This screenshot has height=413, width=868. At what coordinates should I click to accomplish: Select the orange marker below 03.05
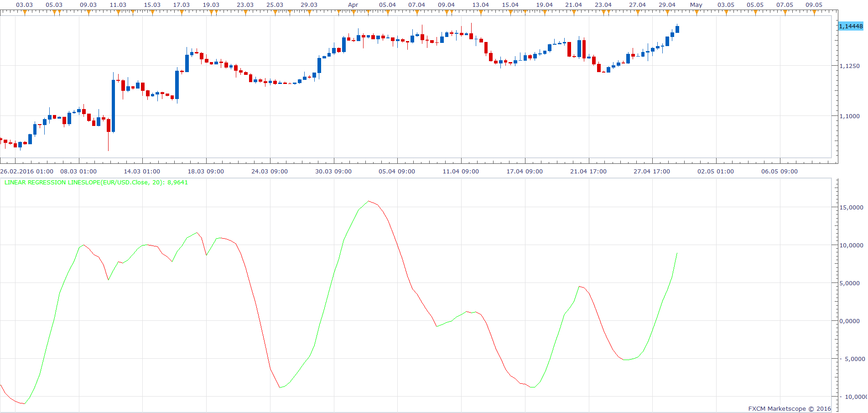(x=726, y=12)
